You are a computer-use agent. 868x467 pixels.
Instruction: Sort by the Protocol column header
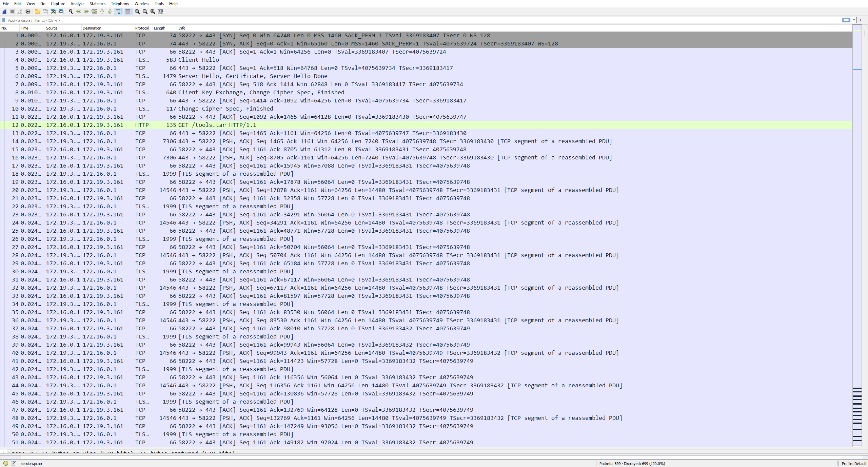point(143,28)
